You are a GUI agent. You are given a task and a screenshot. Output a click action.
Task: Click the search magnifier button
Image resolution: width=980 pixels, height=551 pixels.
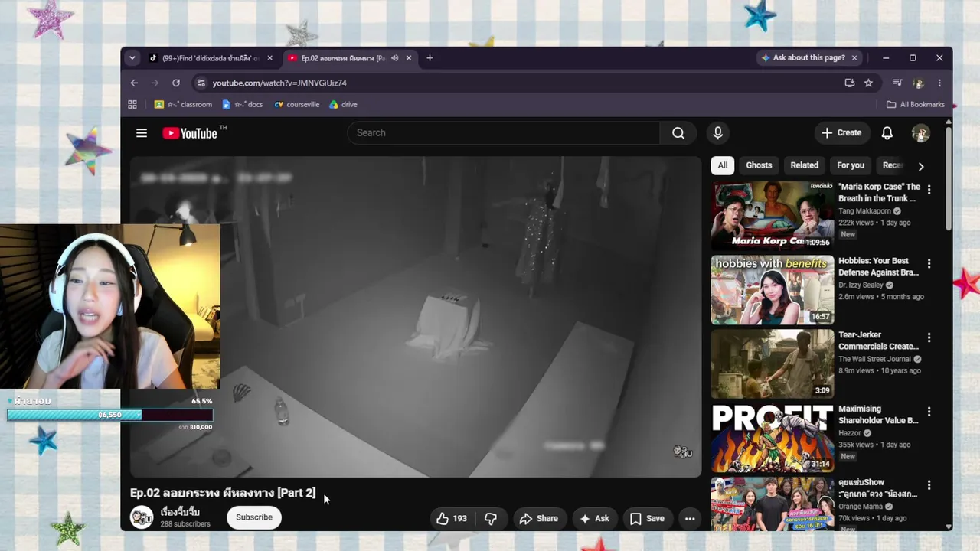[x=678, y=133]
